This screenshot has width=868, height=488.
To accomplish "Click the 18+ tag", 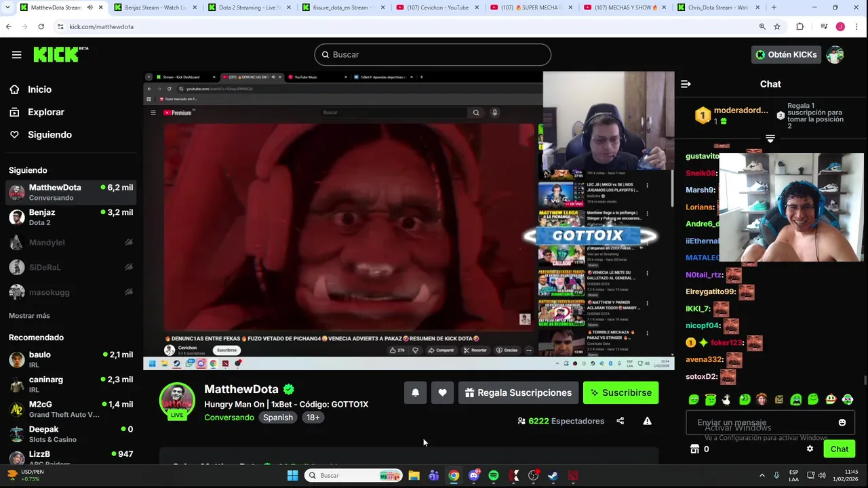I will [x=313, y=418].
